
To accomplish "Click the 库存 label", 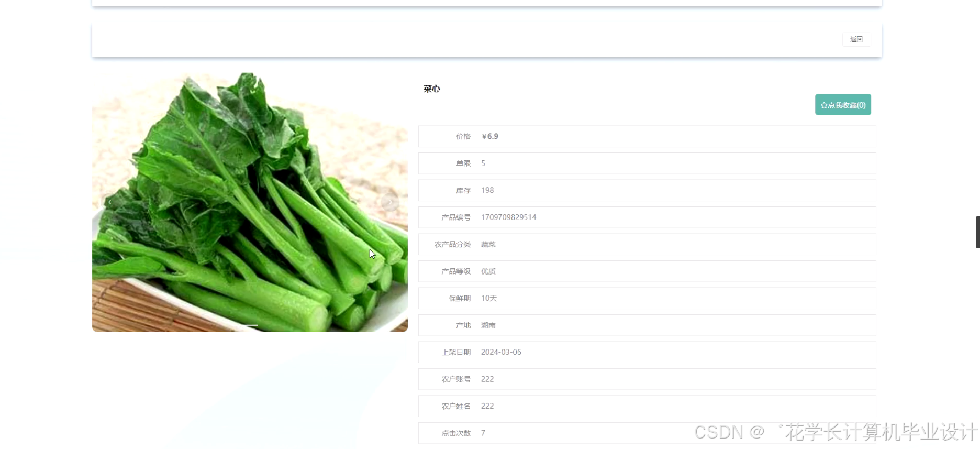I will pyautogui.click(x=463, y=190).
